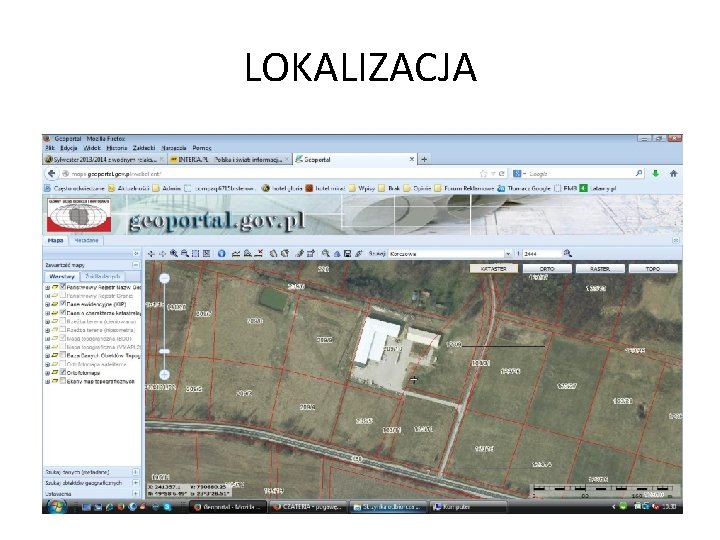Click the map zoom slider handle

[x=164, y=351]
